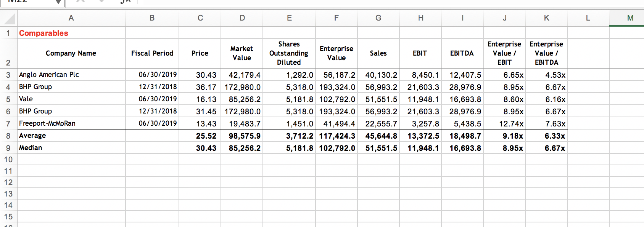Click BHP Group price 36.17
Image resolution: width=644 pixels, height=227 pixels.
(x=200, y=87)
